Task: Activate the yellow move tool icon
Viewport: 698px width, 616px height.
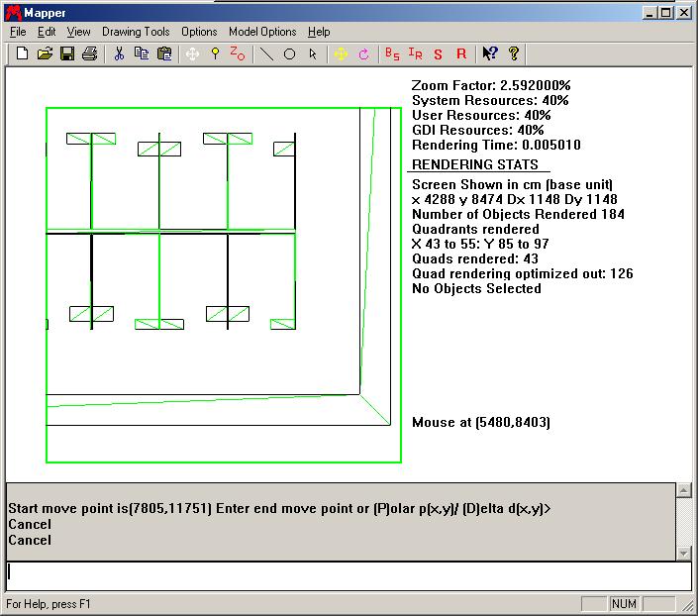Action: (x=342, y=53)
